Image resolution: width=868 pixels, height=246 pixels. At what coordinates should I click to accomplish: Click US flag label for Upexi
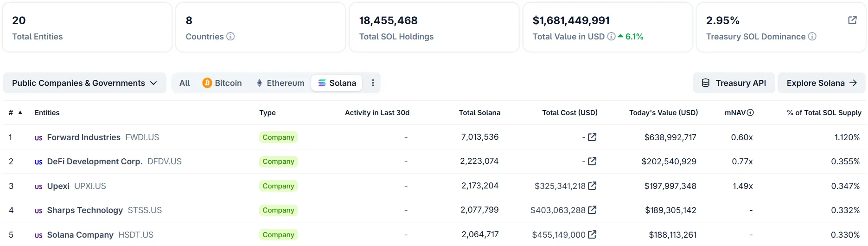(x=38, y=187)
